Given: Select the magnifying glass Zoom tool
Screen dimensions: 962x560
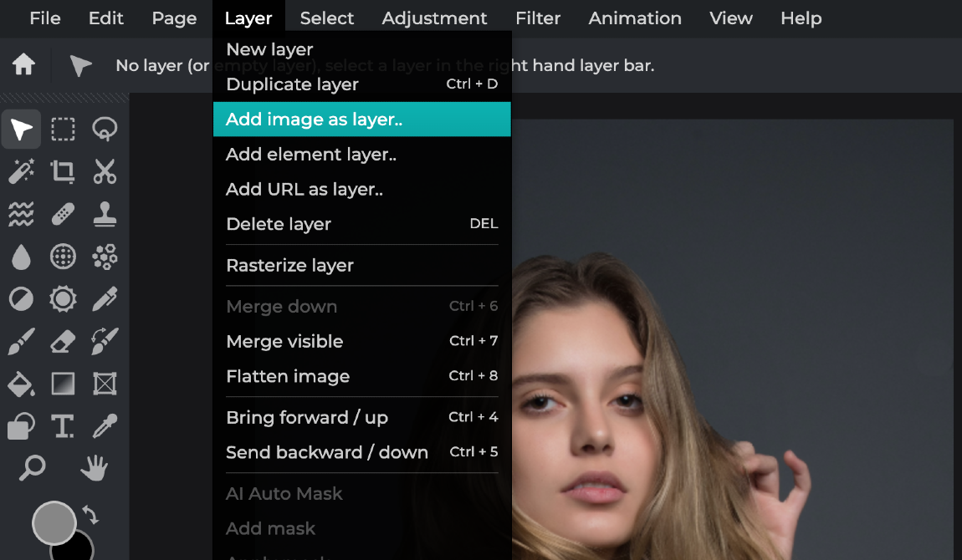Looking at the screenshot, I should click(32, 468).
